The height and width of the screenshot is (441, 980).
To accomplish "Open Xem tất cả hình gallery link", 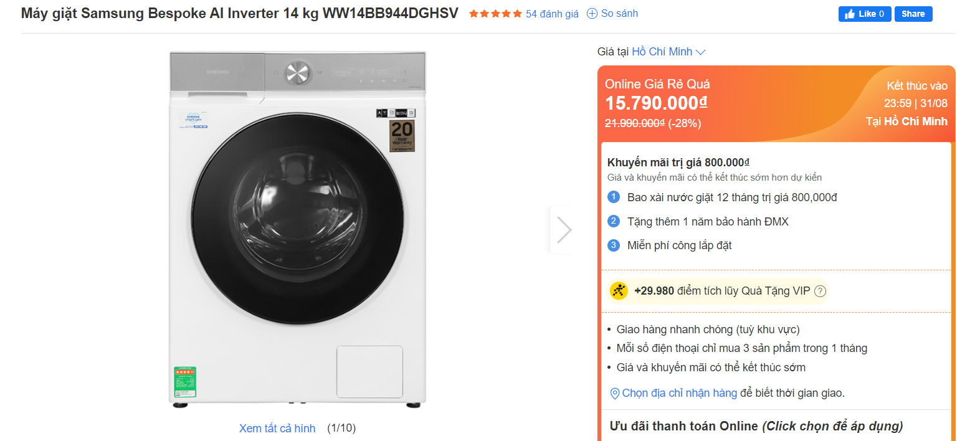I will pyautogui.click(x=277, y=428).
